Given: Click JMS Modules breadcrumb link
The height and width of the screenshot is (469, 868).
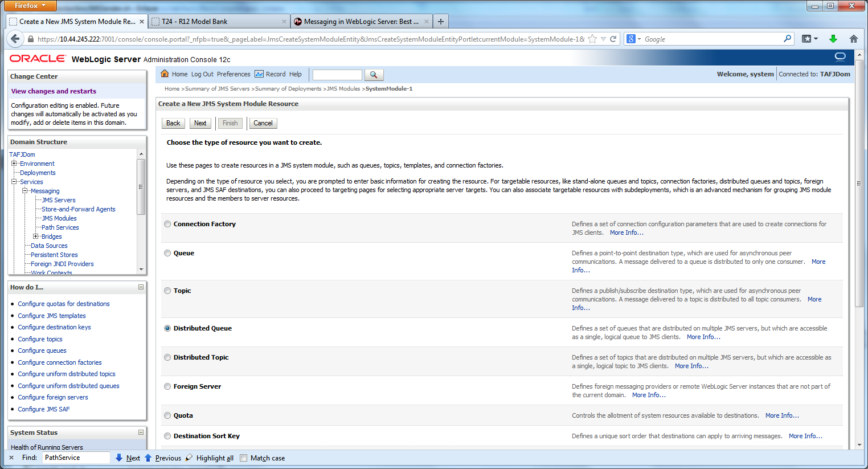Looking at the screenshot, I should point(343,89).
